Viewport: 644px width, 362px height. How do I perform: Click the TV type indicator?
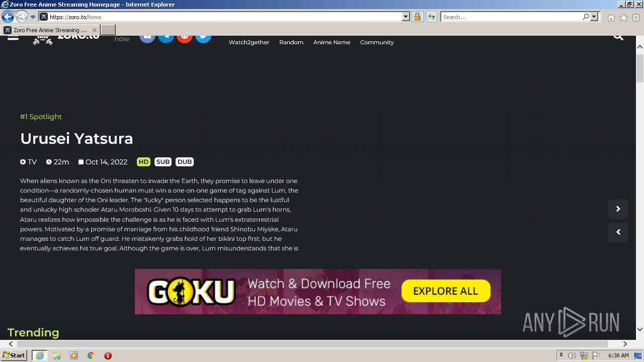click(x=28, y=162)
